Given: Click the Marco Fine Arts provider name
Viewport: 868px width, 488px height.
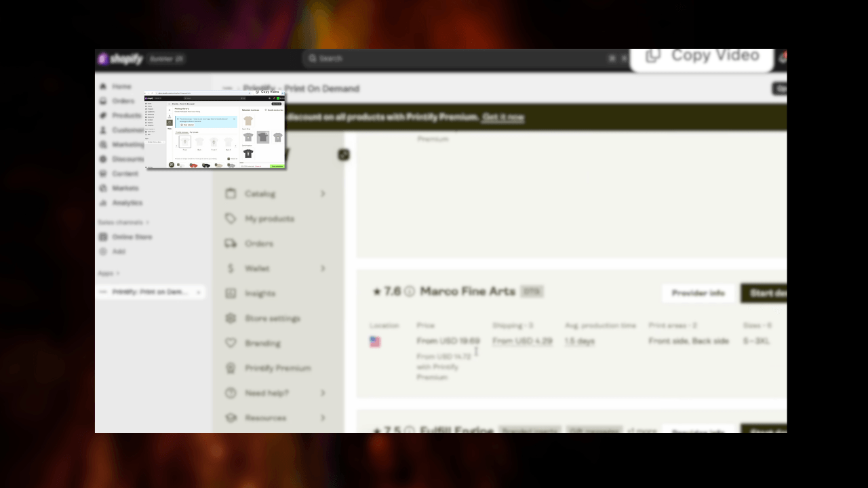Looking at the screenshot, I should pos(468,291).
